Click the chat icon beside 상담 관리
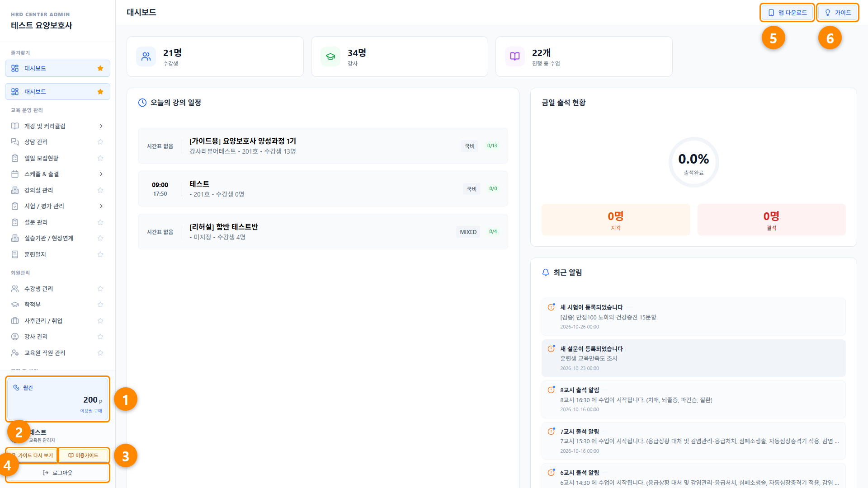 pos(15,142)
